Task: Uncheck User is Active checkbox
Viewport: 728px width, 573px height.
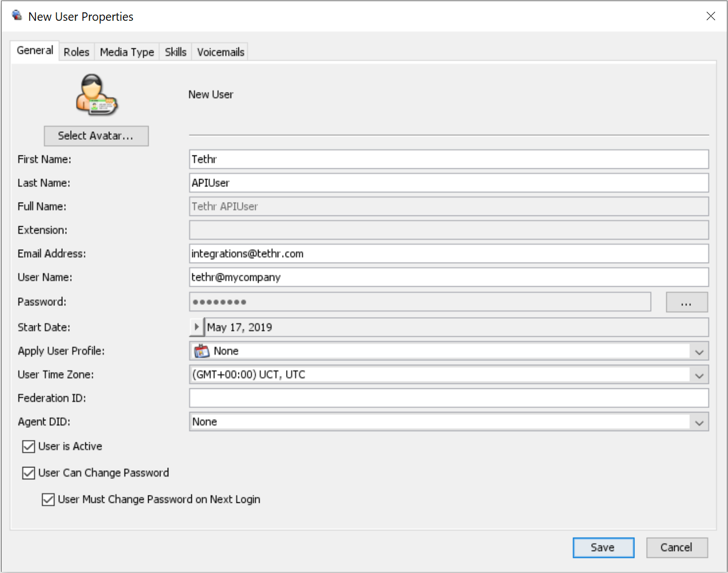Action: [x=29, y=447]
